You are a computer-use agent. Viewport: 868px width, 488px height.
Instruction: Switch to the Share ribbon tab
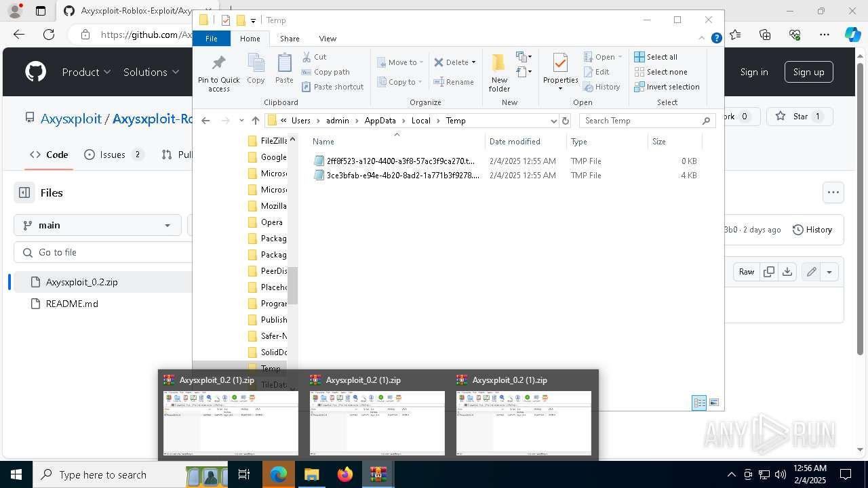(x=290, y=39)
